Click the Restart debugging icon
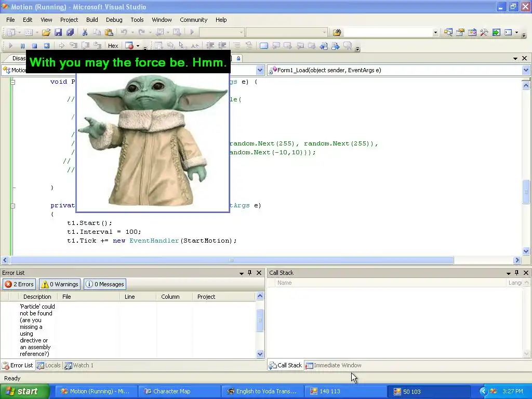 tap(46, 46)
